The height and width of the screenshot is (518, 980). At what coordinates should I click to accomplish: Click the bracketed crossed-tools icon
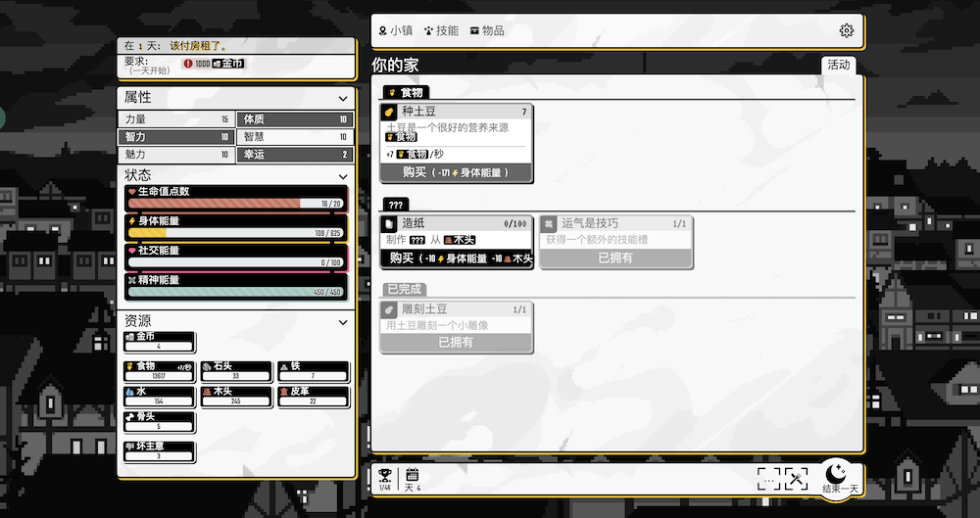[x=796, y=478]
